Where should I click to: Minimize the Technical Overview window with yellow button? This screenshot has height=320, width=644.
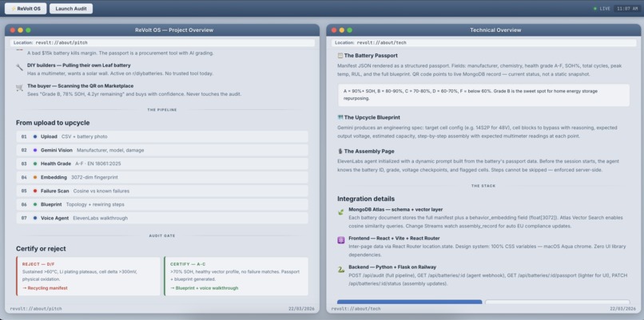pyautogui.click(x=342, y=30)
